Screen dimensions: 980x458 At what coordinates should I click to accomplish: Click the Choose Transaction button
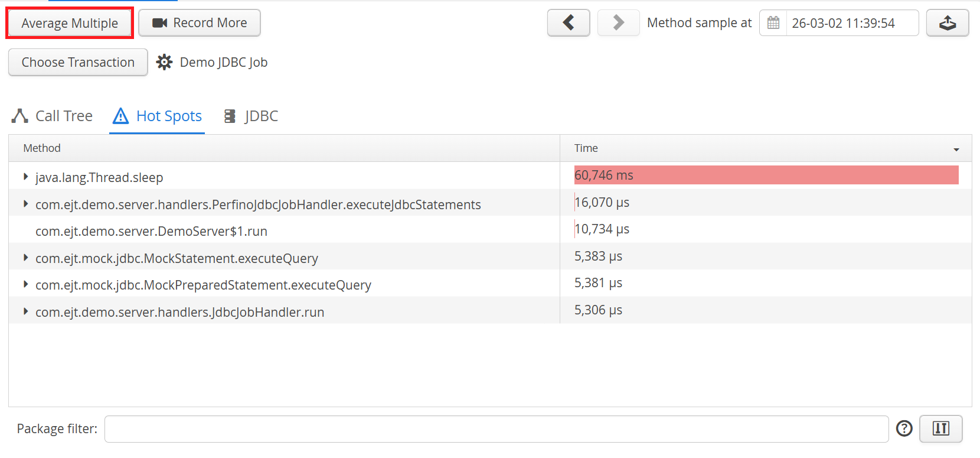tap(78, 62)
